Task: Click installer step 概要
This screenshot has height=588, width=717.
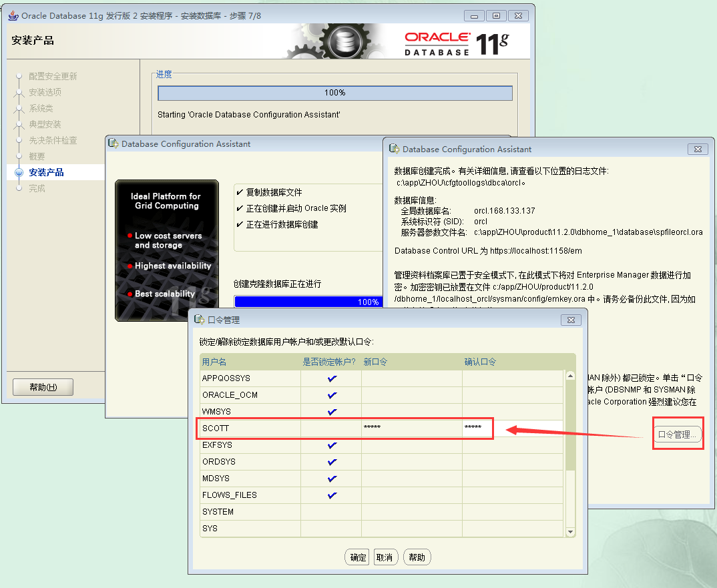Action: click(x=37, y=156)
